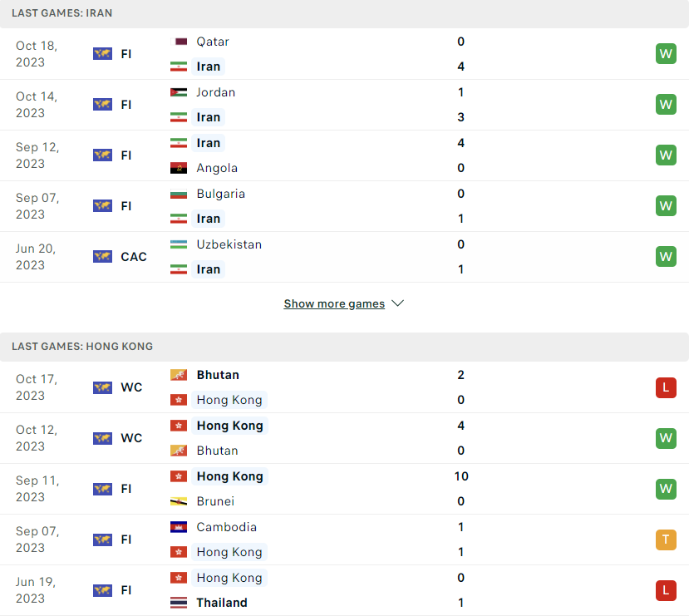Click the Uzbekistan flag icon
The height and width of the screenshot is (616, 689).
(x=179, y=244)
